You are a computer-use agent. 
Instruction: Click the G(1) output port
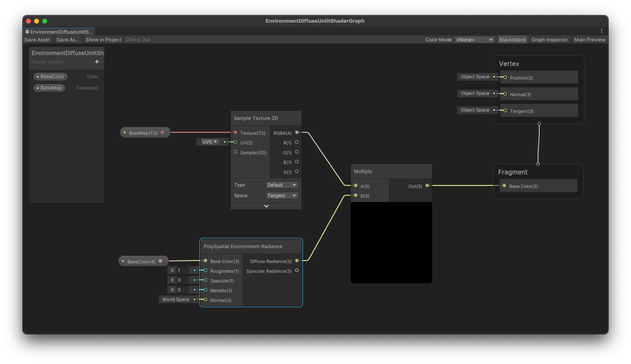297,152
